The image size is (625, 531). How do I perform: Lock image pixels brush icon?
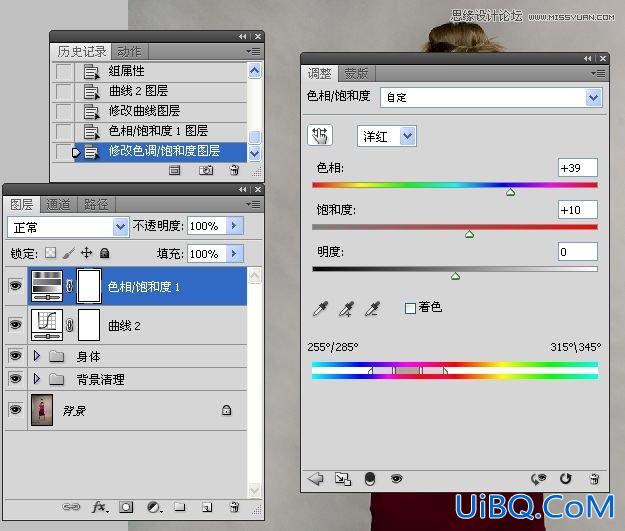click(69, 253)
